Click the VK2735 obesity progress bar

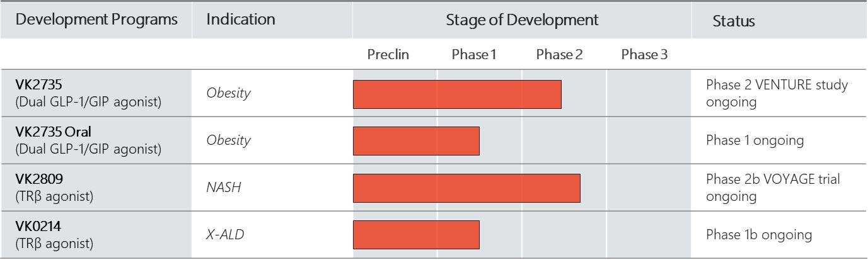coord(457,94)
